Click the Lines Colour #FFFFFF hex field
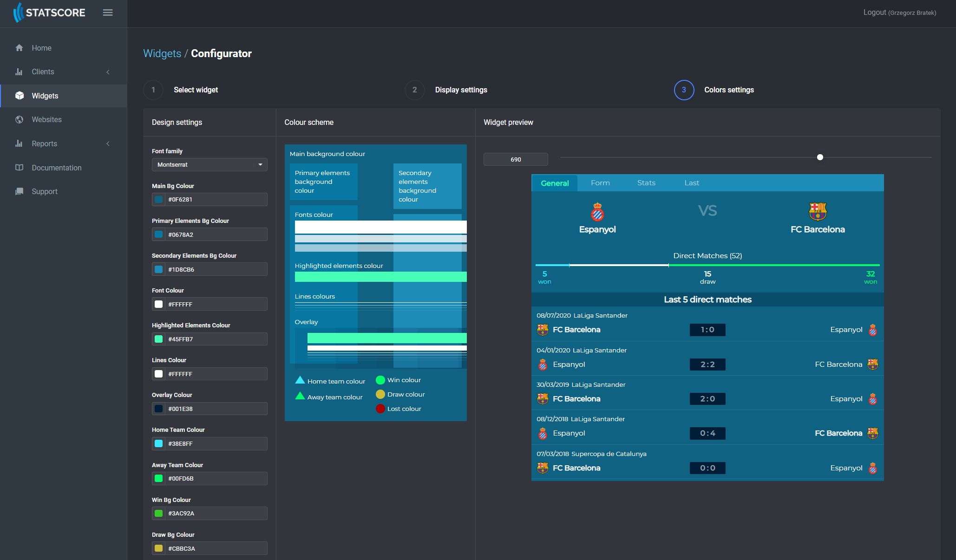 coord(216,374)
